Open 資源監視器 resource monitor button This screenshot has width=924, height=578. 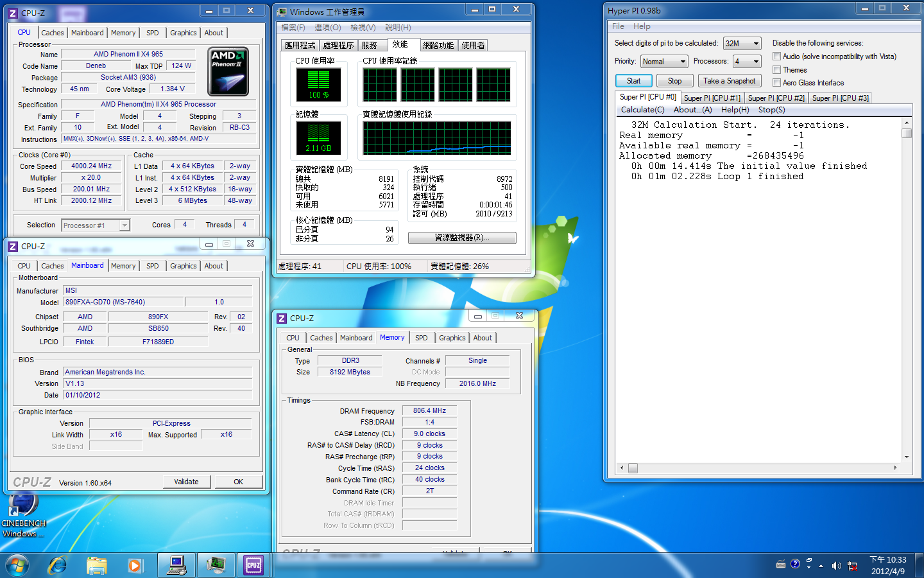click(x=462, y=238)
